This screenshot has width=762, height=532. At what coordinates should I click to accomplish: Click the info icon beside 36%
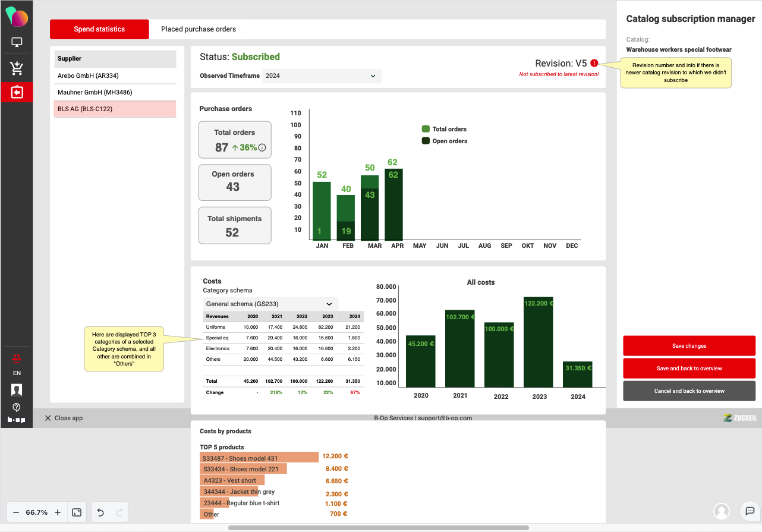(x=262, y=147)
